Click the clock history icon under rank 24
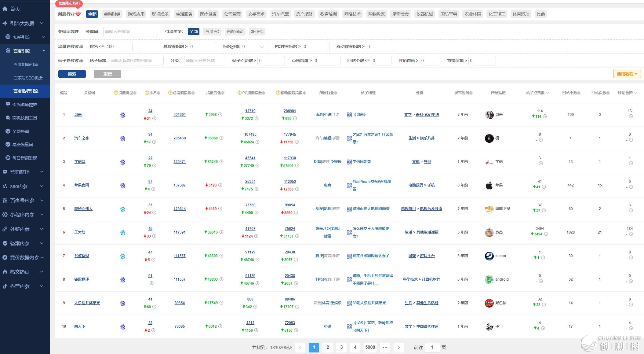 click(x=155, y=119)
